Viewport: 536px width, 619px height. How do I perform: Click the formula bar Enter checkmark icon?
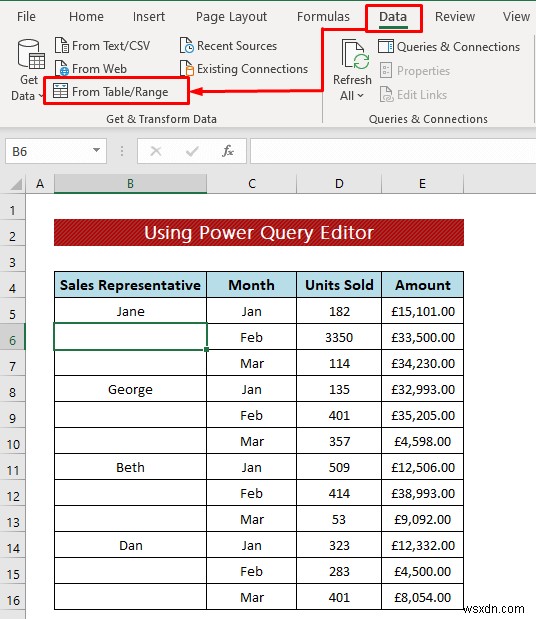click(192, 151)
